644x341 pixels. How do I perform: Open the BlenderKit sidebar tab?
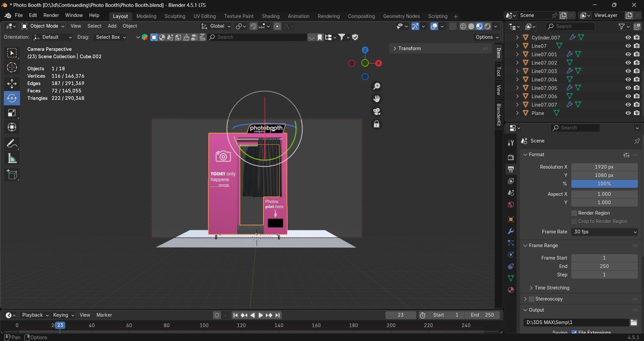[x=499, y=115]
